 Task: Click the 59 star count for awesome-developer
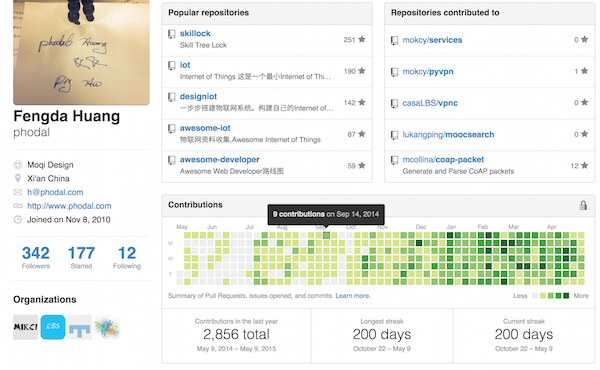[356, 166]
